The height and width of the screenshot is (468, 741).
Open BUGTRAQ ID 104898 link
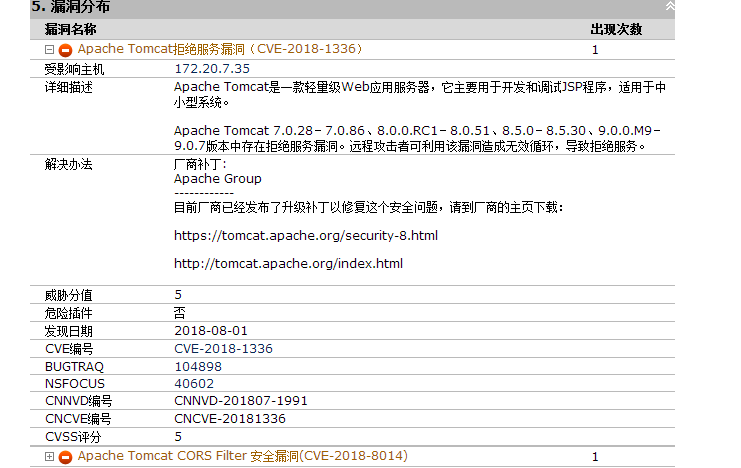pyautogui.click(x=198, y=366)
